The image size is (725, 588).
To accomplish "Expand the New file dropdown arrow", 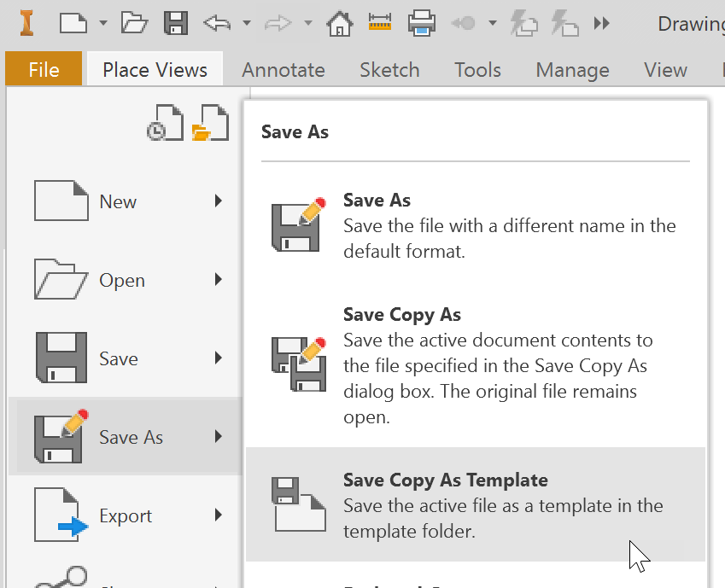I will (x=102, y=24).
